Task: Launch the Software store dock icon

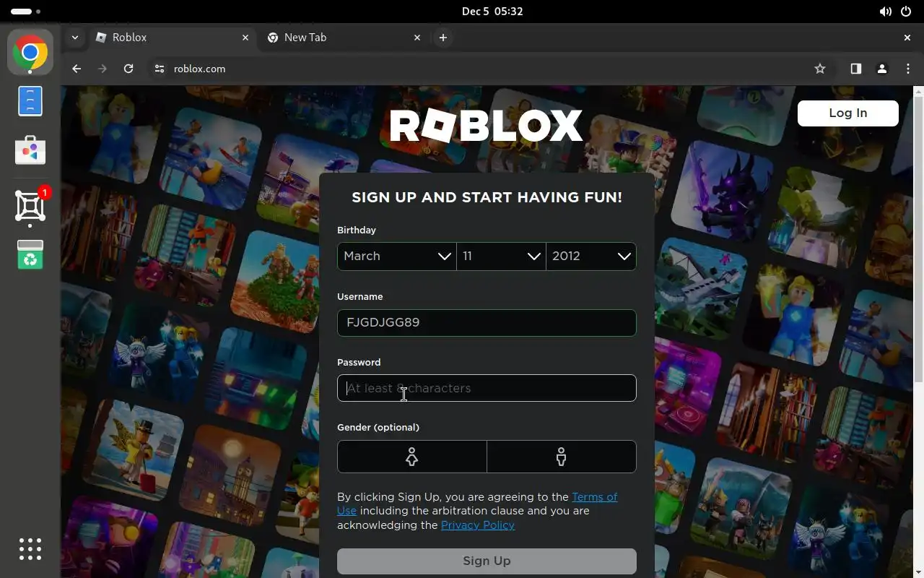Action: click(30, 150)
